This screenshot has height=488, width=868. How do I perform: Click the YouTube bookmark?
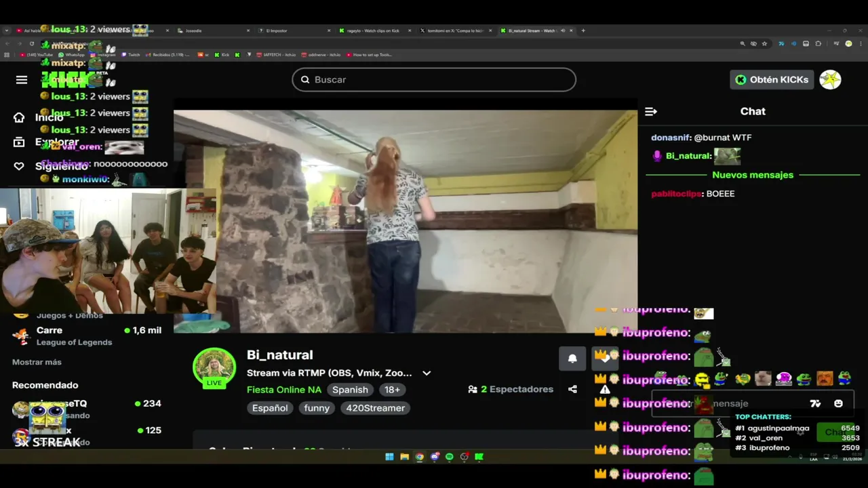click(x=37, y=55)
